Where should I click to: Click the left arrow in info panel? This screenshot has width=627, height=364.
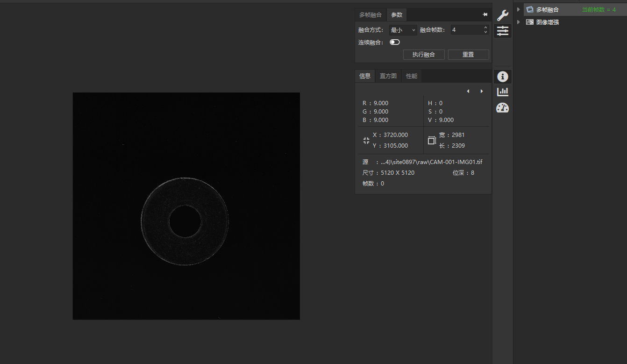[468, 91]
